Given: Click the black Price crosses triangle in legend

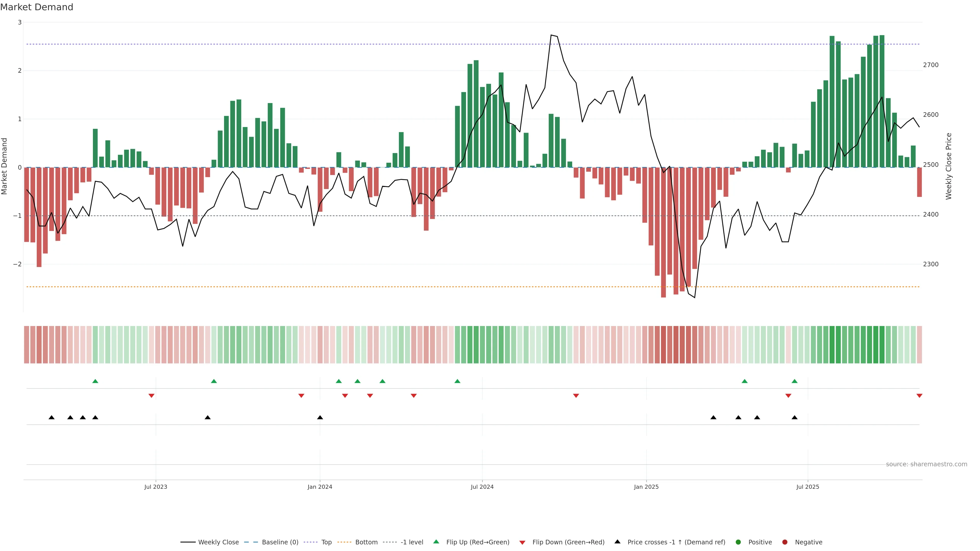Looking at the screenshot, I should pyautogui.click(x=617, y=542).
